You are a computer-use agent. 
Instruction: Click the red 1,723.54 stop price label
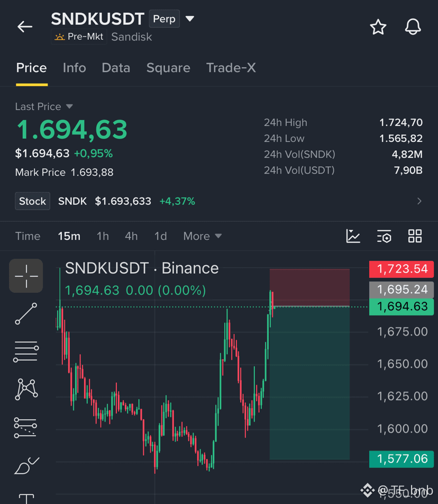point(401,269)
